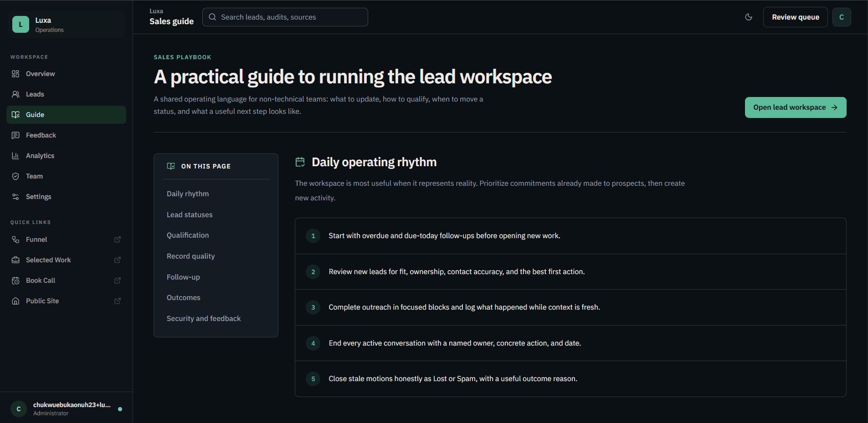Click the Luxa Operations workspace header
The image size is (868, 423).
[66, 25]
